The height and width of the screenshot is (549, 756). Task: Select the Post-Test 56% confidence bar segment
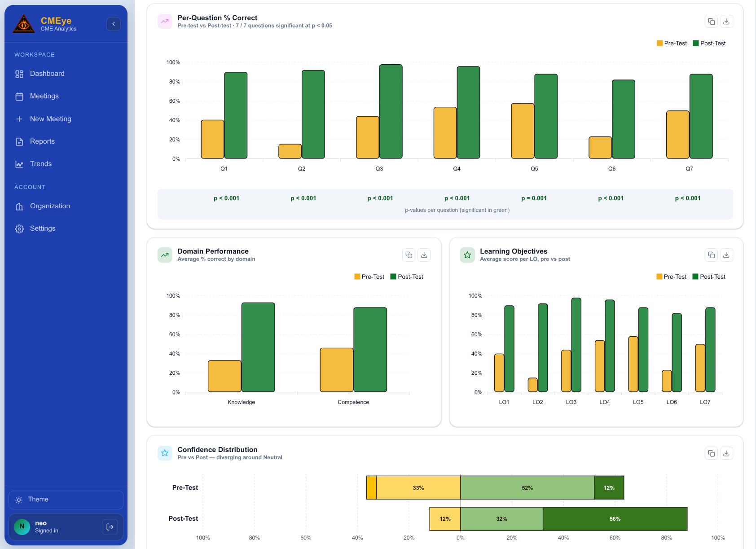click(x=615, y=519)
